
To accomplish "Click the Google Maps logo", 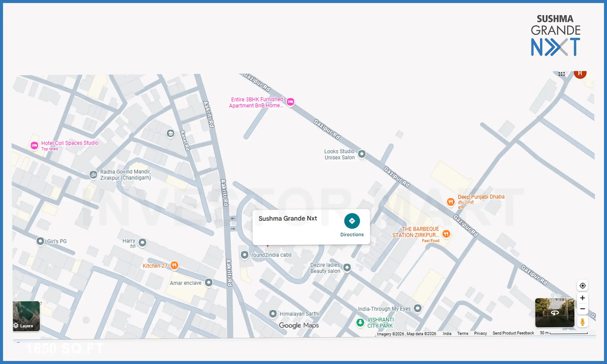I will [x=299, y=325].
